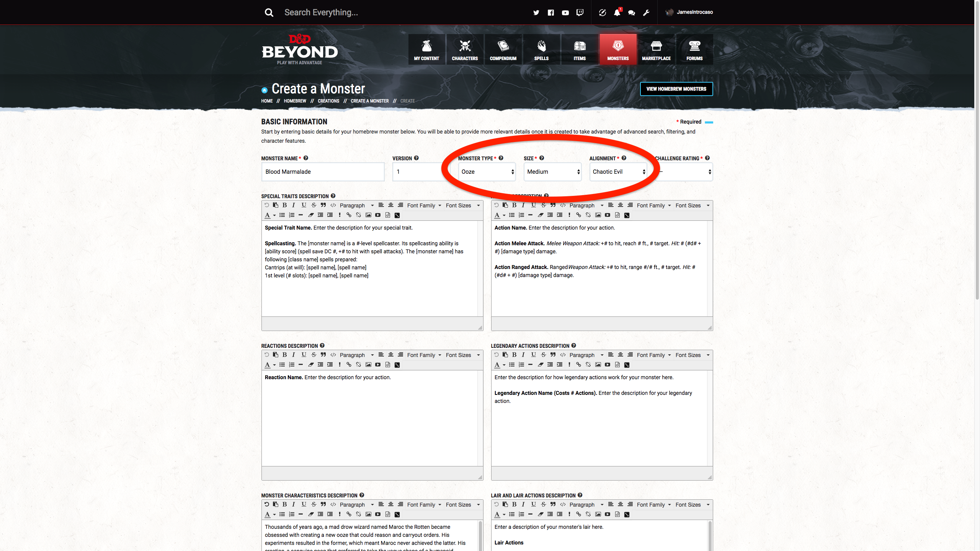
Task: Click in the Monster Name input field
Action: (323, 172)
